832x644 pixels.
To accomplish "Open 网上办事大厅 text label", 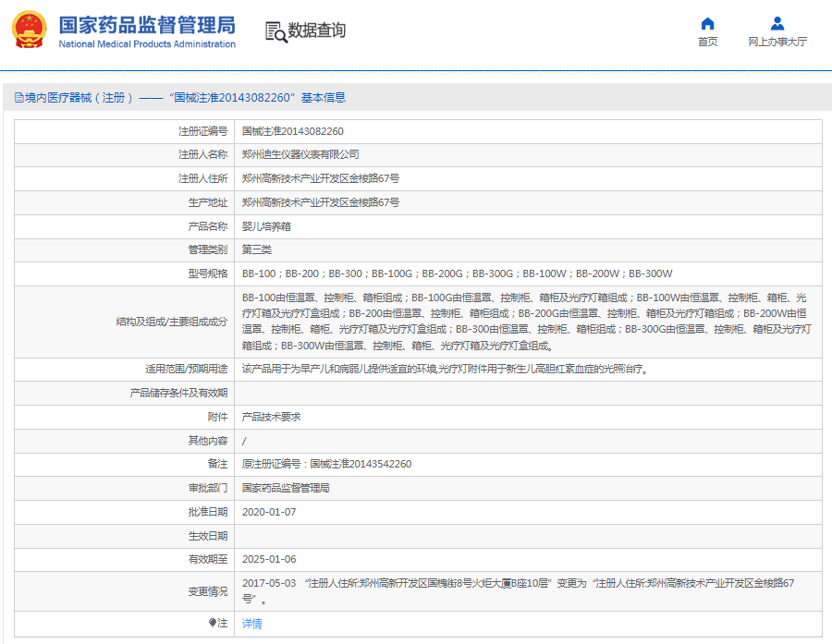I will pos(777,43).
